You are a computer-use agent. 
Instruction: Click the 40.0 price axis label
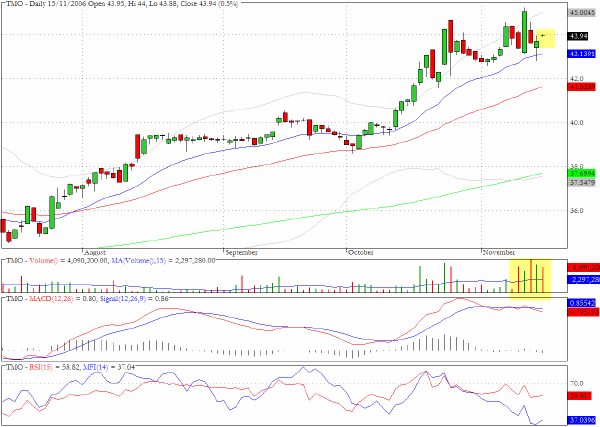pyautogui.click(x=577, y=122)
